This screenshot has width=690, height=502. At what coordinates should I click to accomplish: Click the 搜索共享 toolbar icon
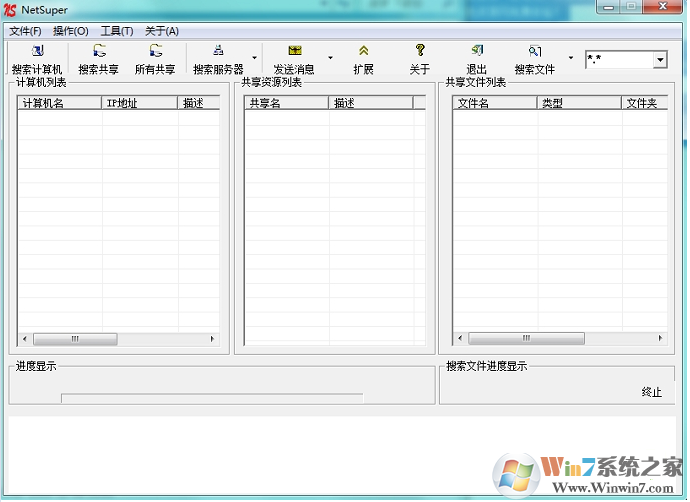[99, 51]
